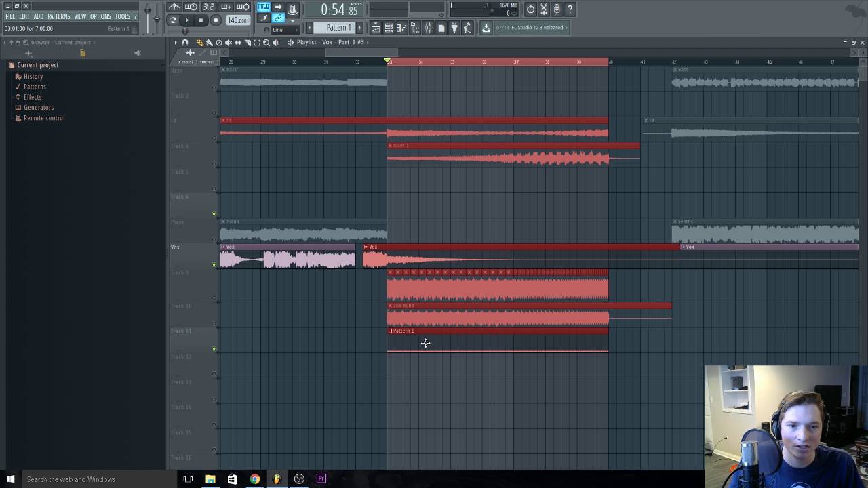Viewport: 868px width, 488px height.
Task: Expand the Patterns folder in browser
Action: pos(35,87)
